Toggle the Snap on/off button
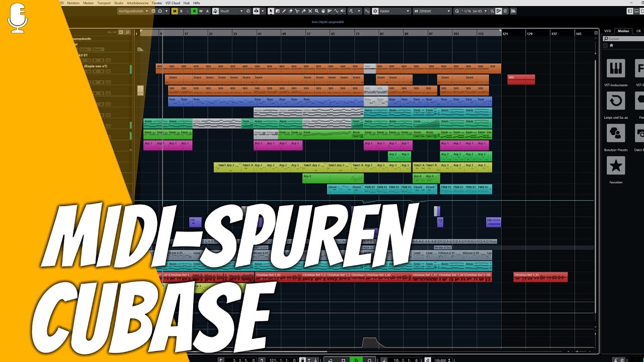Viewport: 644px width, 362px height. pyautogui.click(x=375, y=11)
